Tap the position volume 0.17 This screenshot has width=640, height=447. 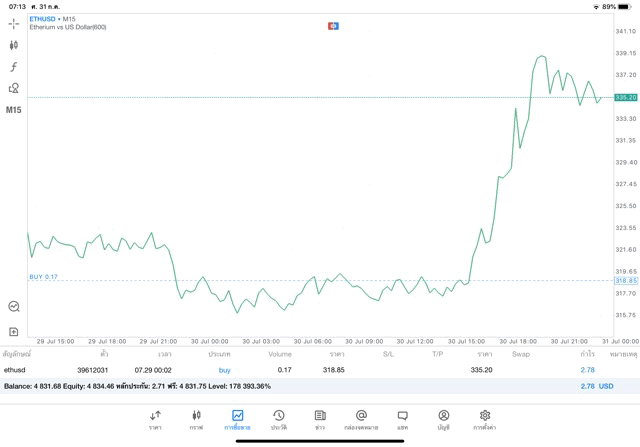pos(284,370)
